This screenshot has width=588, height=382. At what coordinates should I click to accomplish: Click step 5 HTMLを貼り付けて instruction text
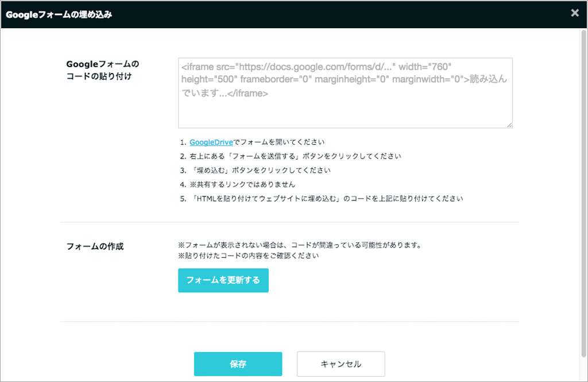click(x=326, y=199)
